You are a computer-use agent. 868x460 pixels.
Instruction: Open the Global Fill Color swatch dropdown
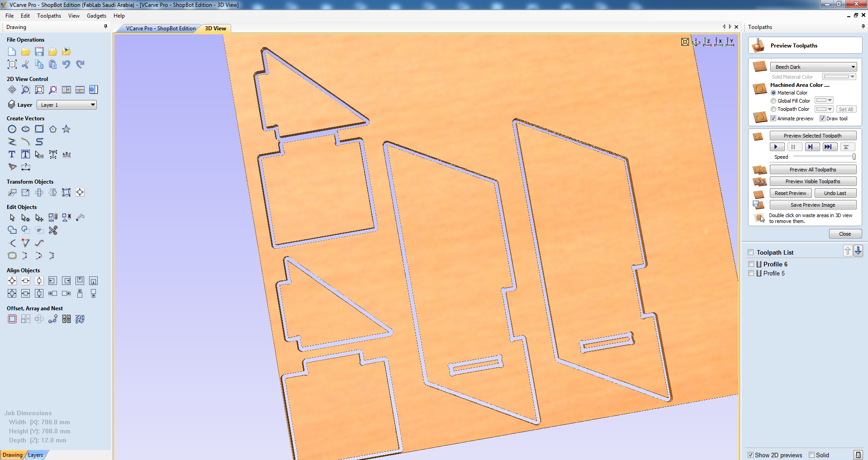pyautogui.click(x=824, y=100)
